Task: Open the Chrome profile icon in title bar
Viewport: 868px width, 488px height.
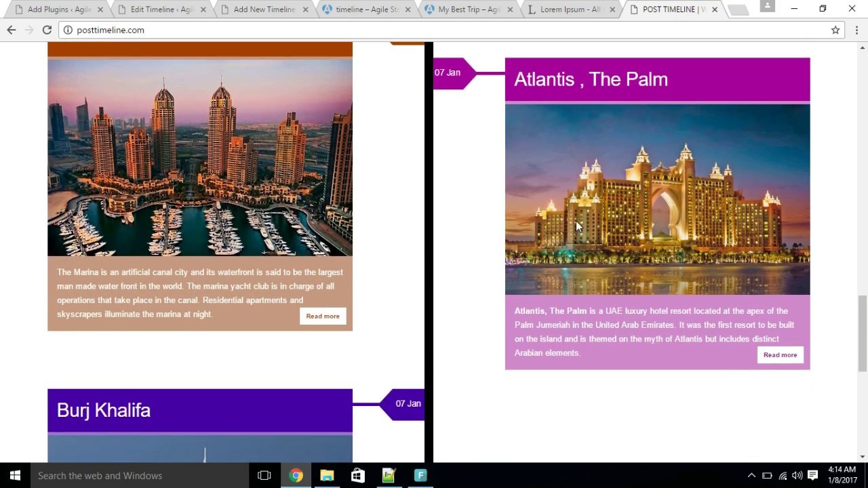Action: 767,6
